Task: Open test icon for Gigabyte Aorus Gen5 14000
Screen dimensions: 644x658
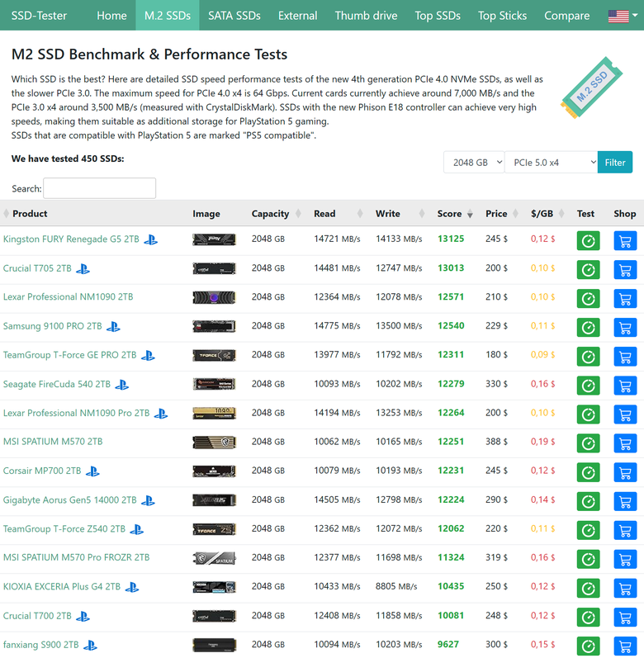Action: pos(588,501)
